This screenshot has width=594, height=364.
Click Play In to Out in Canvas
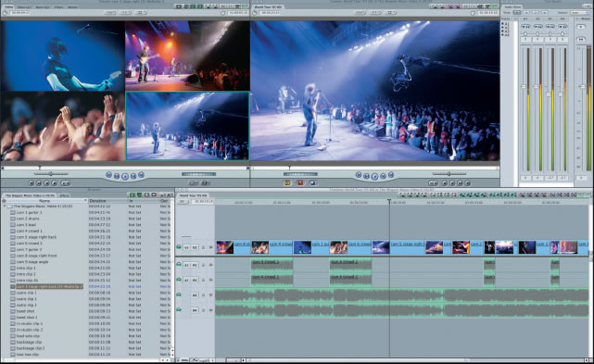click(x=366, y=176)
